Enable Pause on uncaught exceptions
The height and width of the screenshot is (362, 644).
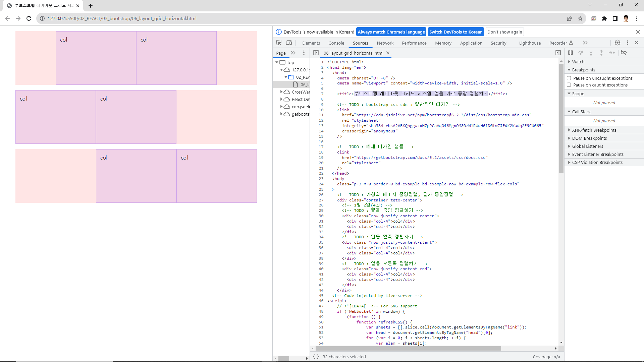click(569, 78)
